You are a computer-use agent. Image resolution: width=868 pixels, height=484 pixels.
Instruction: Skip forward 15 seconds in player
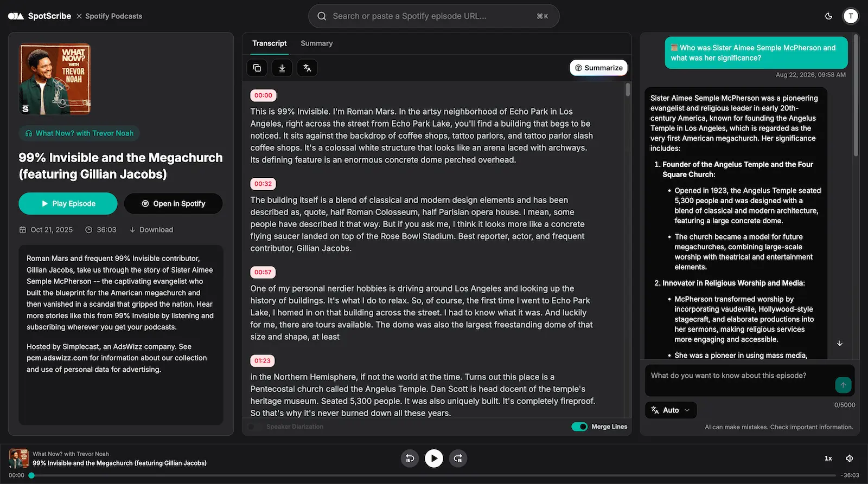(458, 459)
